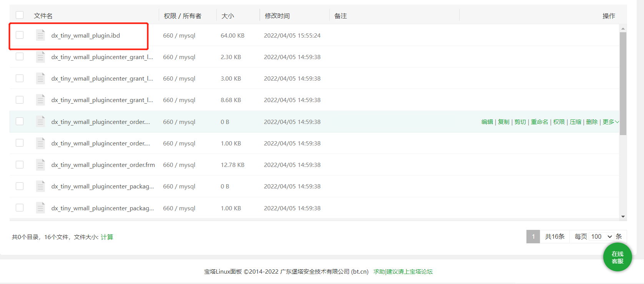Click file icon of the 0 B plugincenter_order file

click(x=40, y=121)
